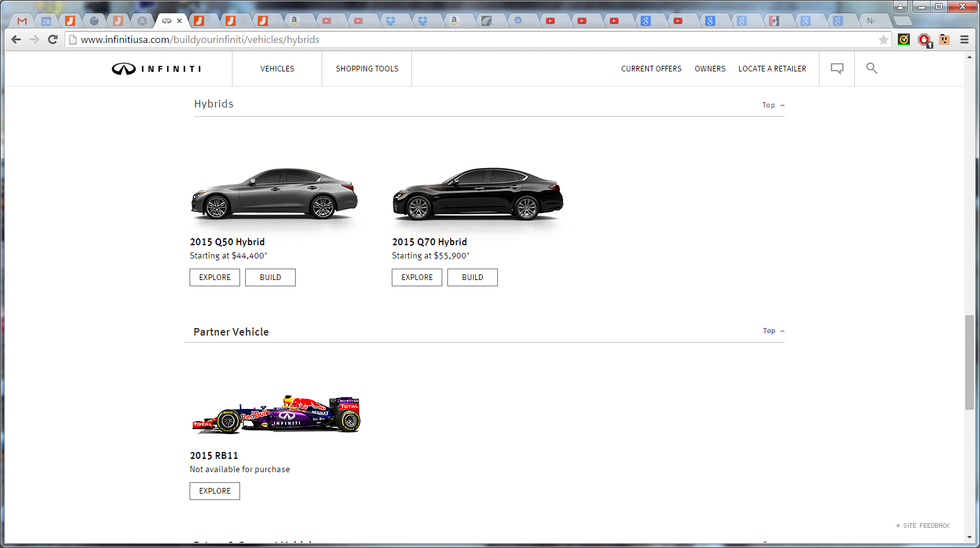Image resolution: width=980 pixels, height=548 pixels.
Task: Open Current Offers
Action: (x=651, y=69)
